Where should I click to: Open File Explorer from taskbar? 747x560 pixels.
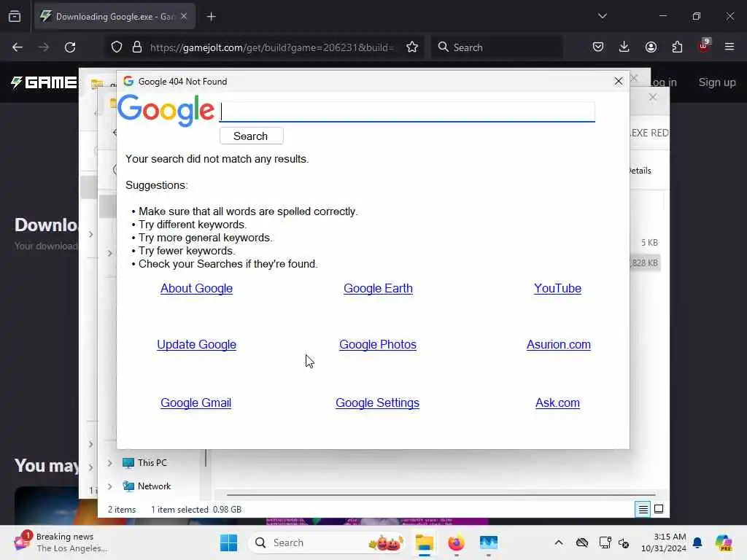424,542
